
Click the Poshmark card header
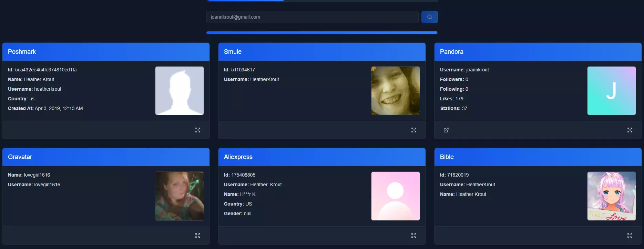(106, 52)
